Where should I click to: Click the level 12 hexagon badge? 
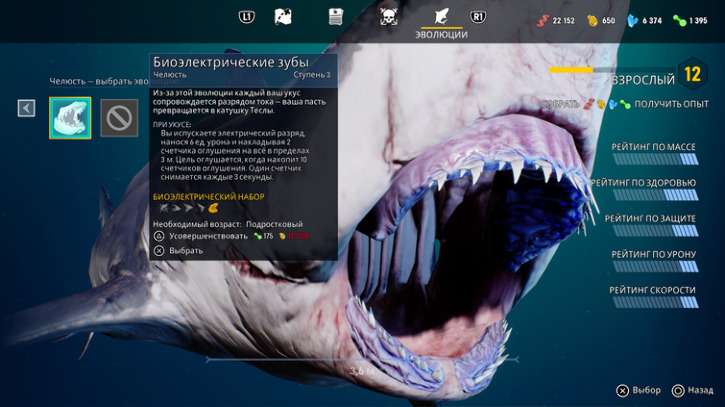click(x=692, y=74)
